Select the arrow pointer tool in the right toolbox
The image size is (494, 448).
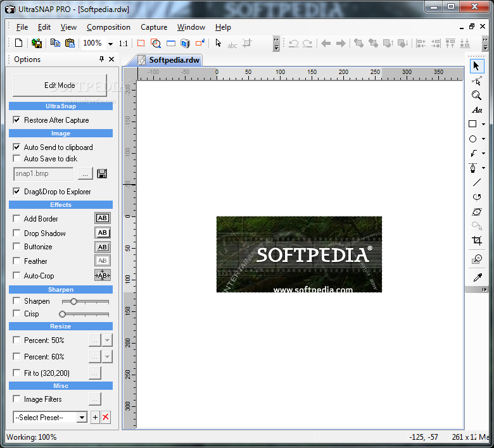(x=476, y=66)
